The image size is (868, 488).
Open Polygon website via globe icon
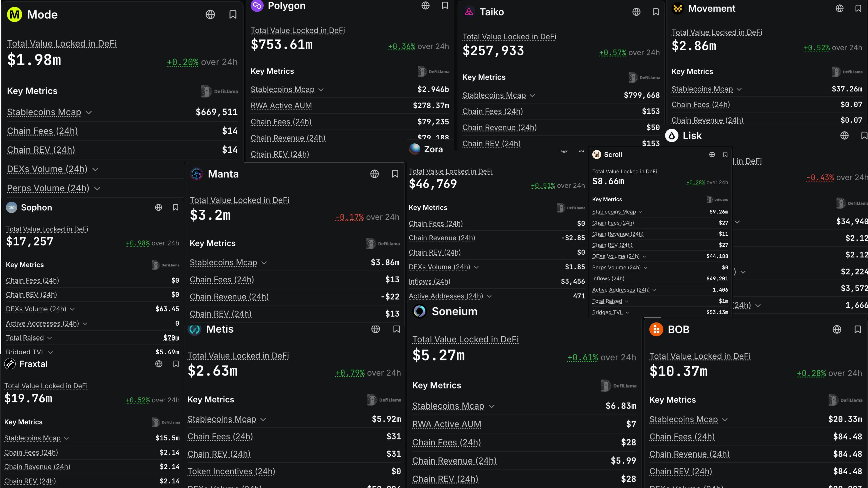coord(426,5)
